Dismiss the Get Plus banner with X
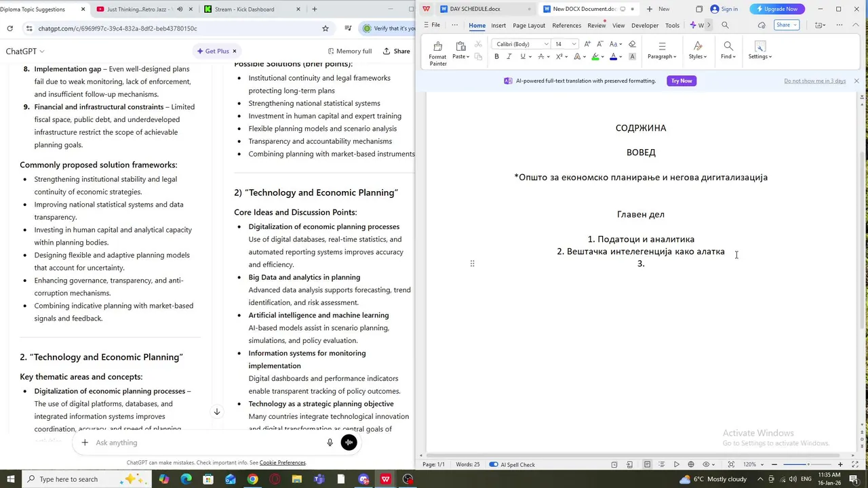 coord(235,51)
